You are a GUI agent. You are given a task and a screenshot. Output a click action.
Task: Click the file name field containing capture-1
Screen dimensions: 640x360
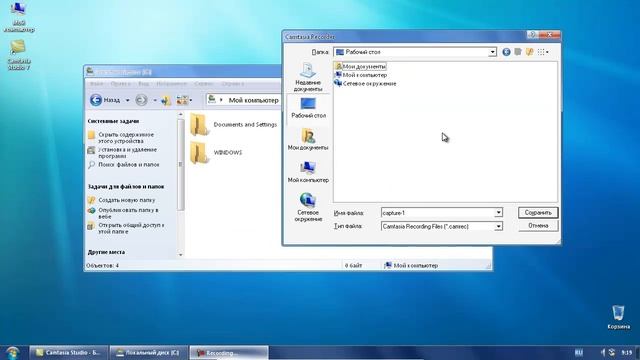[x=438, y=213]
